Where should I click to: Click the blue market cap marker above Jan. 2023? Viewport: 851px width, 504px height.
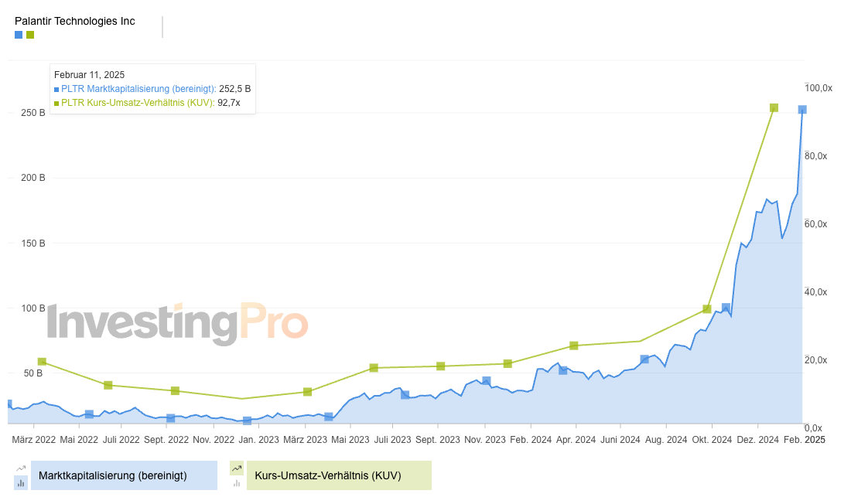[247, 421]
